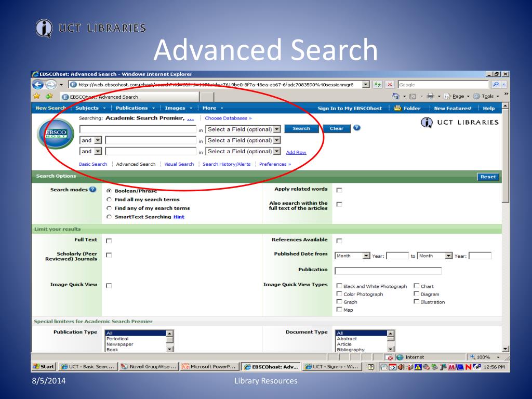Viewport: 532px width, 399px height.
Task: Click the browser Back arrow button
Action: pos(38,85)
